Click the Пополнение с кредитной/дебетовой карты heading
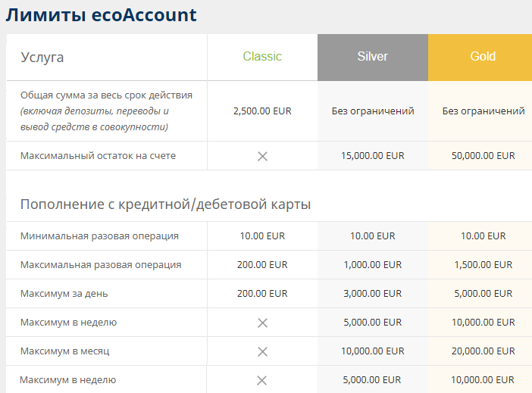 pyautogui.click(x=165, y=204)
